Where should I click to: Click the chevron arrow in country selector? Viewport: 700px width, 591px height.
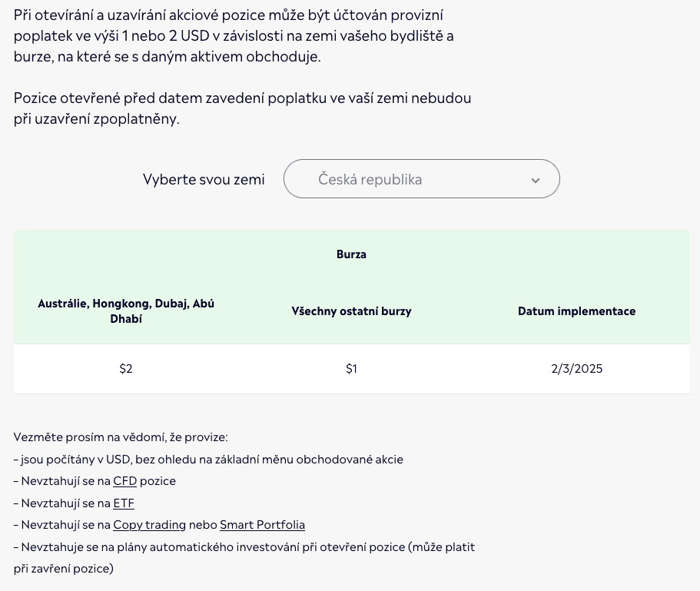(x=536, y=181)
